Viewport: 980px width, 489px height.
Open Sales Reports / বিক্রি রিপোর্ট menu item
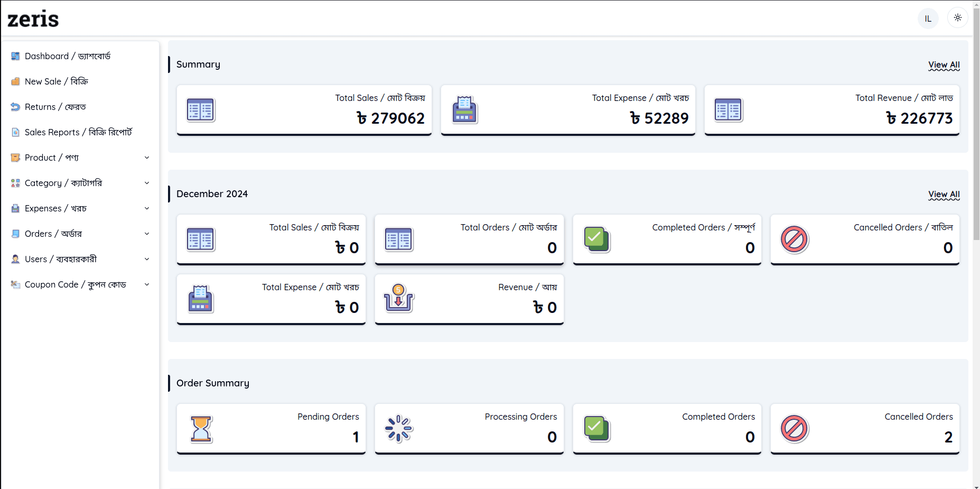(x=80, y=132)
